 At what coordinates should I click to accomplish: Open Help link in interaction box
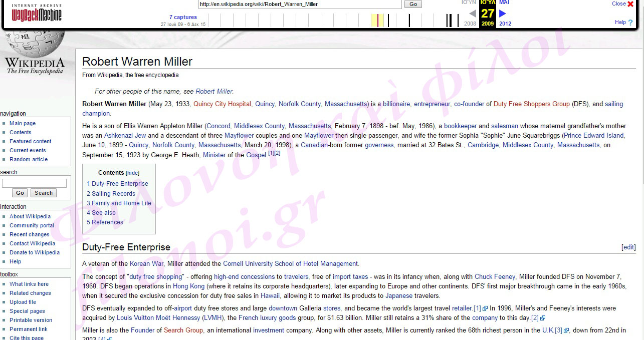coord(16,261)
